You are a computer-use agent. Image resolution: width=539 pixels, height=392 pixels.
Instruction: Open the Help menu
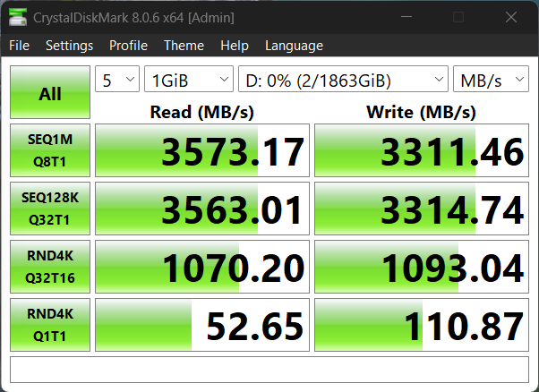pyautogui.click(x=235, y=46)
